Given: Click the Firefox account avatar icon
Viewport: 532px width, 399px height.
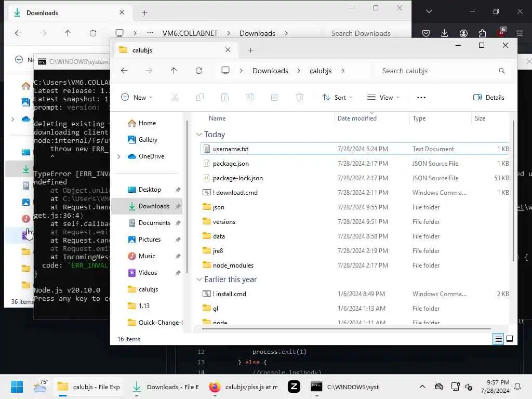Looking at the screenshot, I should tap(463, 33).
